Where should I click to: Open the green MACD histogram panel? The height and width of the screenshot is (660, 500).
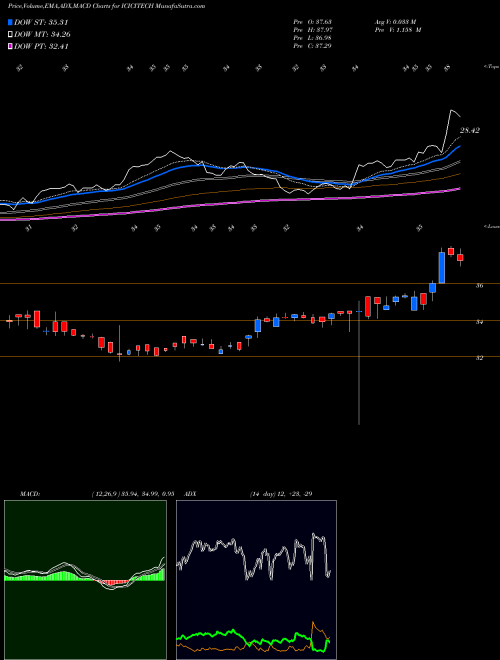(85, 580)
